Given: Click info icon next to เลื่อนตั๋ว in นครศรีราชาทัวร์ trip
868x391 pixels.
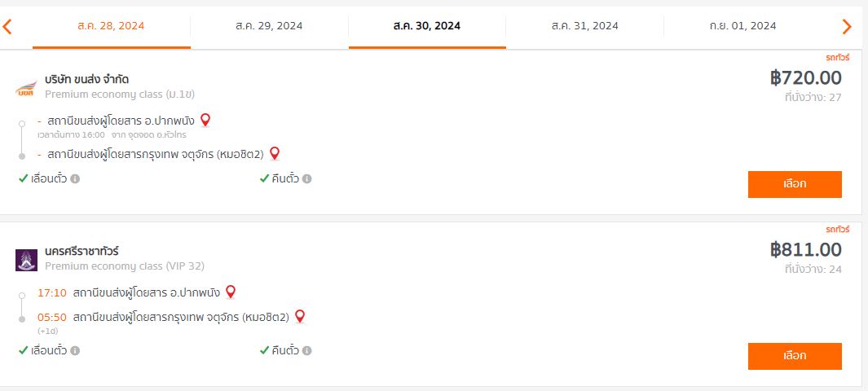Looking at the screenshot, I should pos(75,350).
